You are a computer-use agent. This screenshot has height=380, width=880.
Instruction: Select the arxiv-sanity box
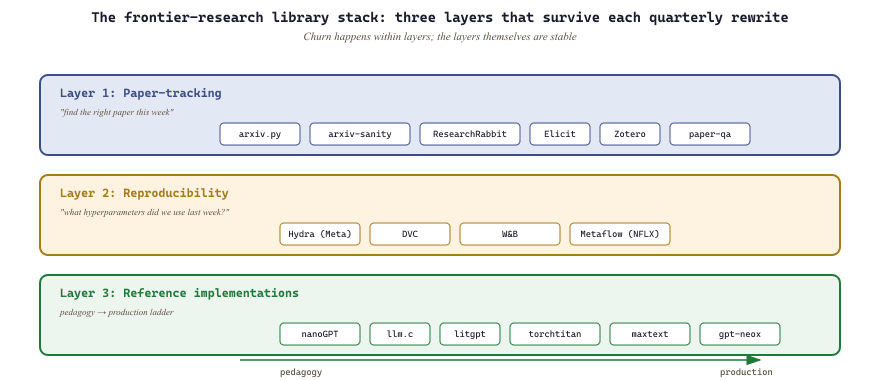click(x=360, y=134)
